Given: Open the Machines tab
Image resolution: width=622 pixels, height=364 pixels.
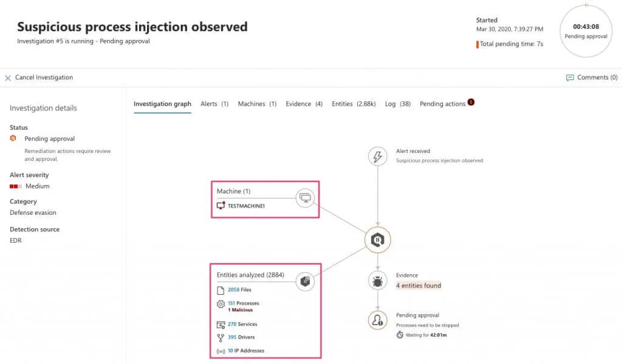Looking at the screenshot, I should pos(257,104).
